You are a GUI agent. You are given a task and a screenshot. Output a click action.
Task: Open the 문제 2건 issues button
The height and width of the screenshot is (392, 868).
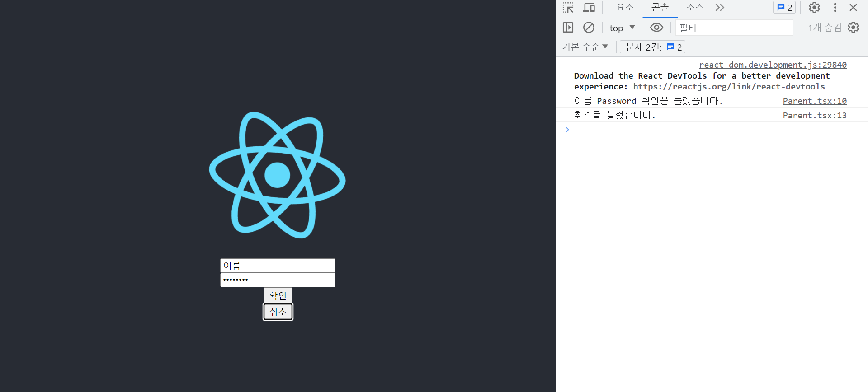coord(653,47)
